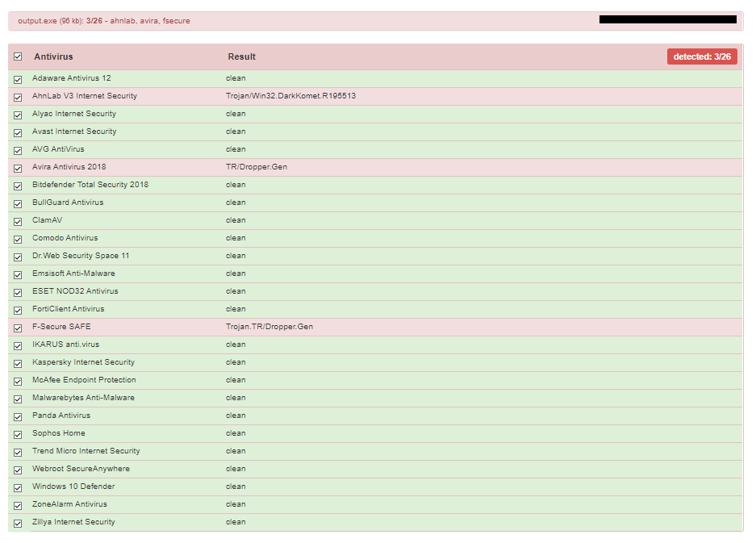Toggle the select-all checkbox beside Antivirus header
The height and width of the screenshot is (543, 756).
click(18, 56)
